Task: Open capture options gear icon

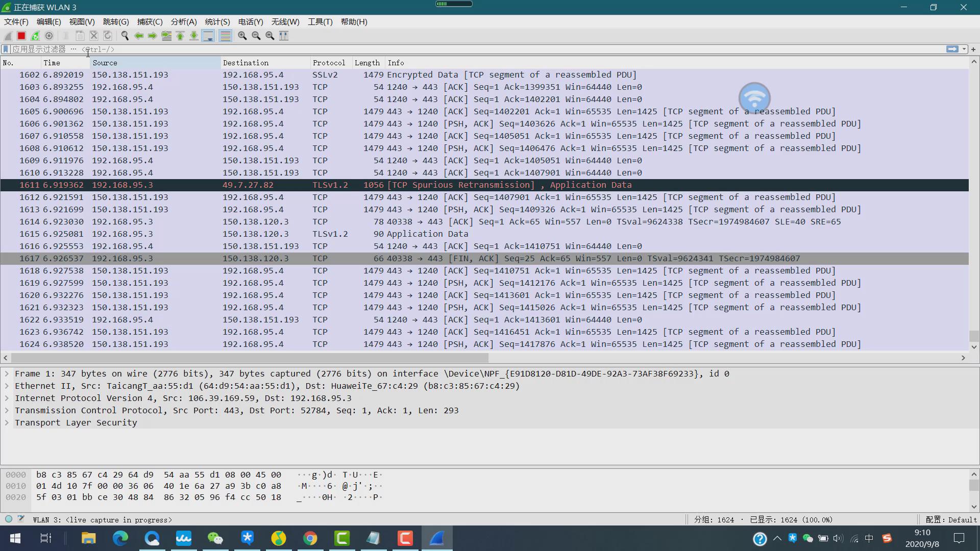Action: tap(49, 36)
